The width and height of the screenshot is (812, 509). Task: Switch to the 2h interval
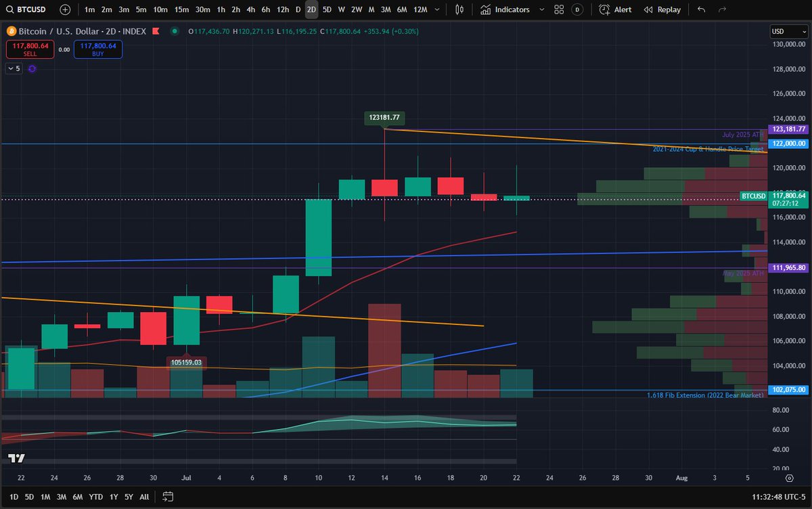[235, 9]
